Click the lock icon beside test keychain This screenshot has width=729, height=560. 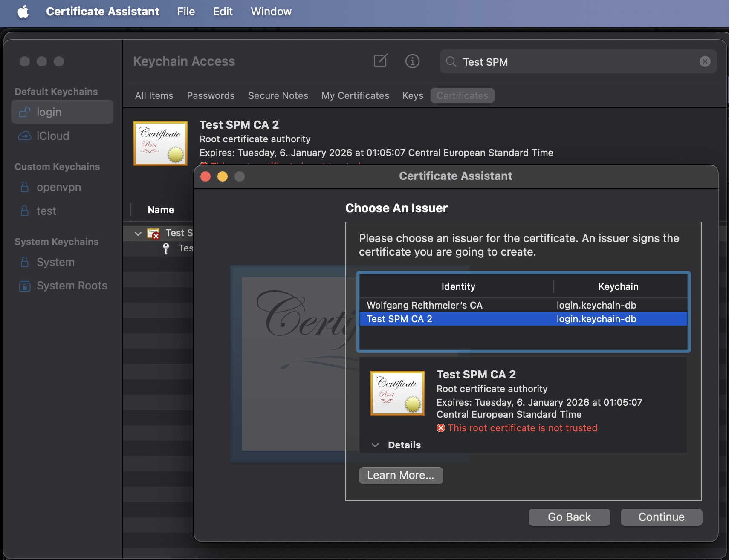25,211
